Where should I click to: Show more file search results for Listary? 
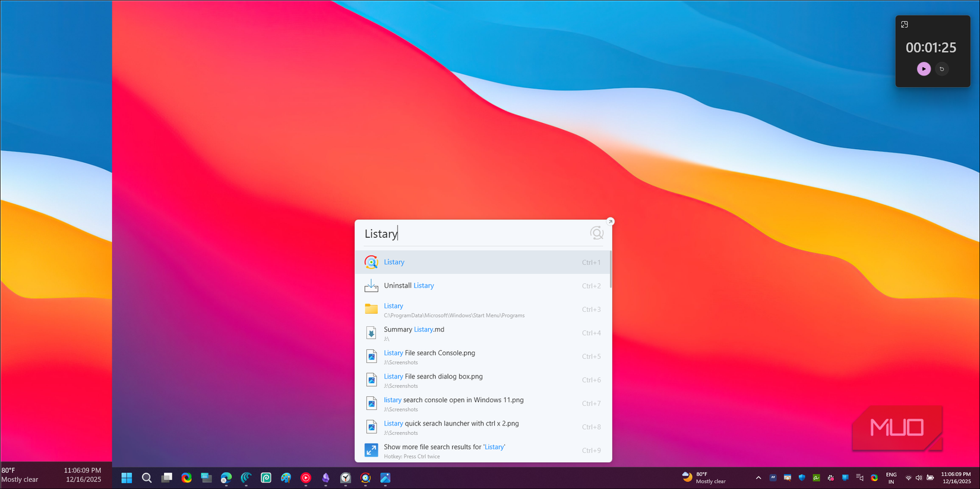point(482,450)
